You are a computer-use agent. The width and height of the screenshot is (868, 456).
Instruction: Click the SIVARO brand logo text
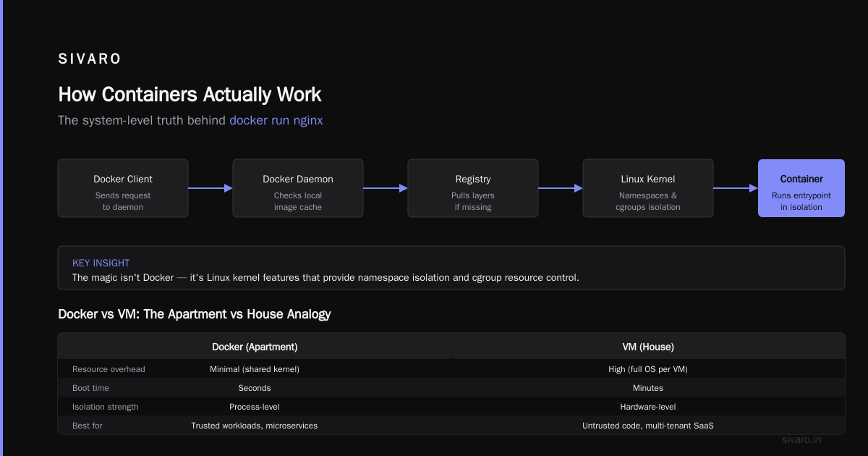pos(90,59)
